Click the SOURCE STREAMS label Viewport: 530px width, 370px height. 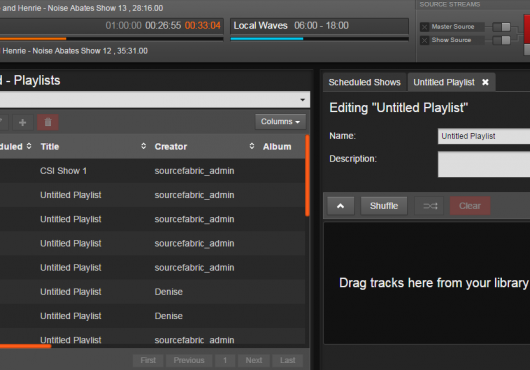(450, 4)
